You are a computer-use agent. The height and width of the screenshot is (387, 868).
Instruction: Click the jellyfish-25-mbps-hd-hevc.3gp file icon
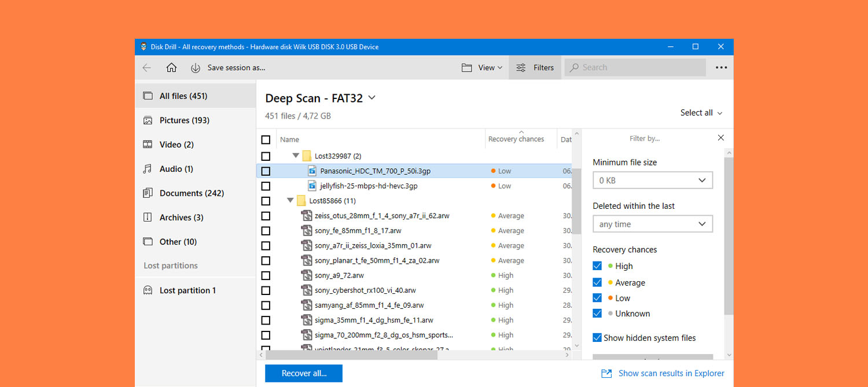pyautogui.click(x=312, y=186)
